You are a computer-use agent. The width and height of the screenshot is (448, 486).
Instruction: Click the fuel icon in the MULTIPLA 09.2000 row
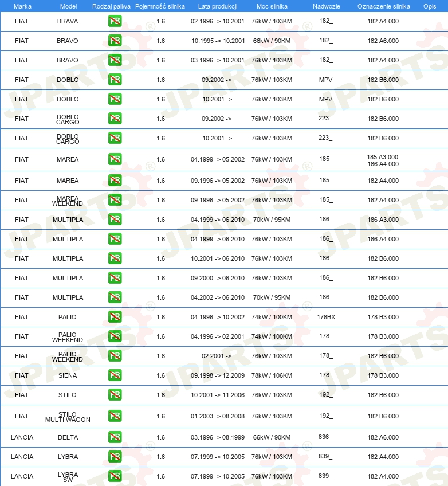(115, 278)
